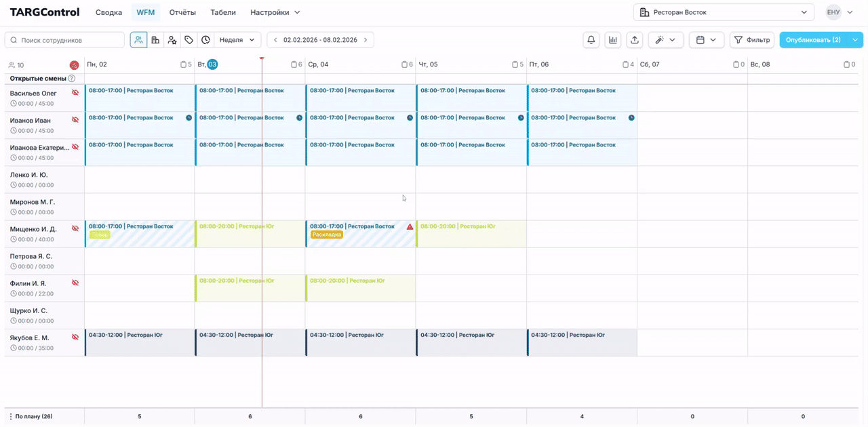This screenshot has width=868, height=427.
Task: Click the export upload icon
Action: click(x=635, y=40)
